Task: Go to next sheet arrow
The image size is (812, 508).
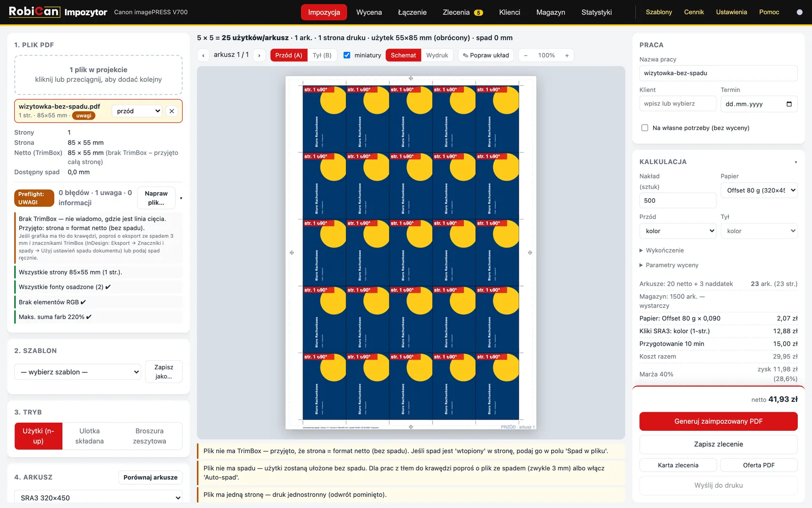Action: pyautogui.click(x=259, y=55)
